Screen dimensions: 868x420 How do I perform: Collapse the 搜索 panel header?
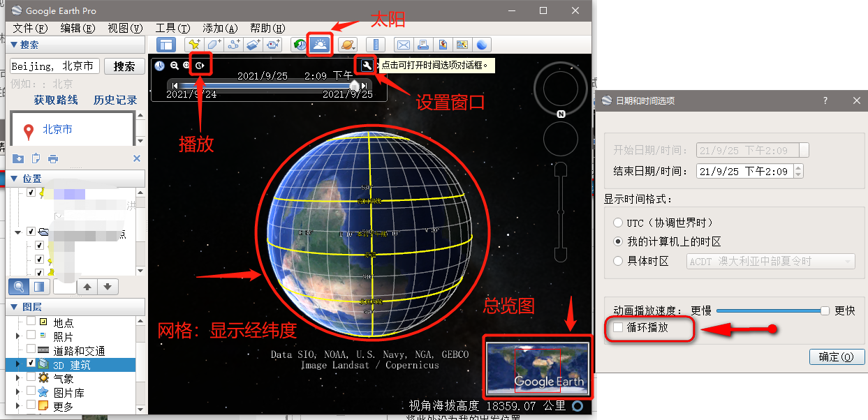[76, 45]
